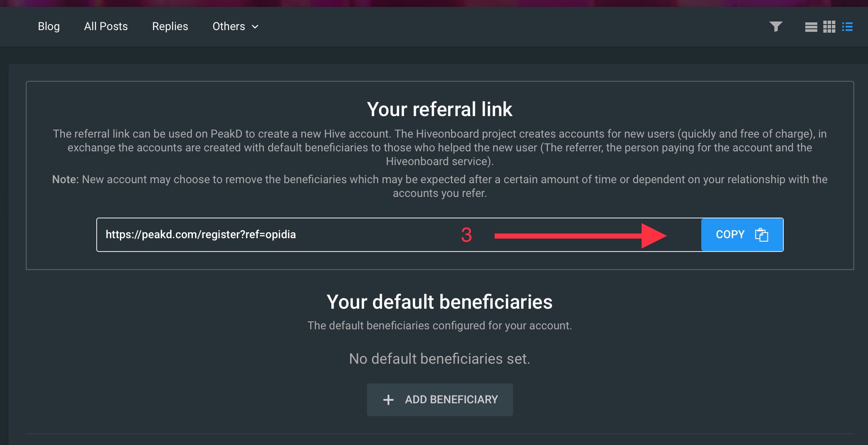
Task: Switch to the grid layout view
Action: (x=829, y=27)
